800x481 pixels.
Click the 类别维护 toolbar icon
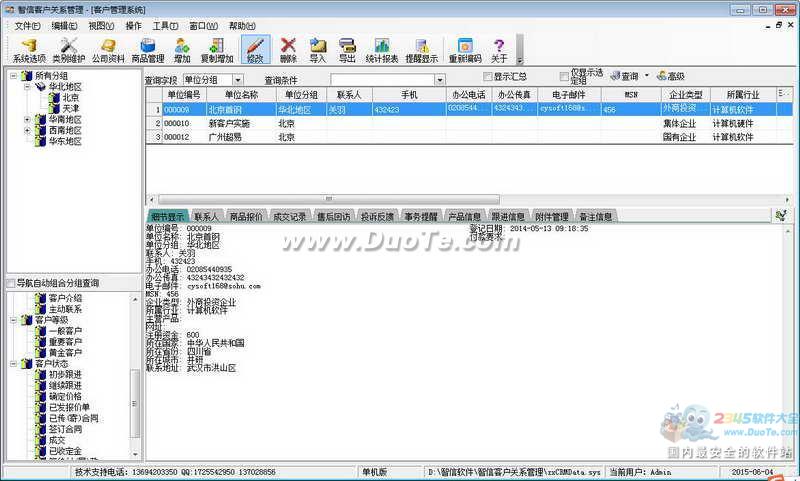[69, 50]
